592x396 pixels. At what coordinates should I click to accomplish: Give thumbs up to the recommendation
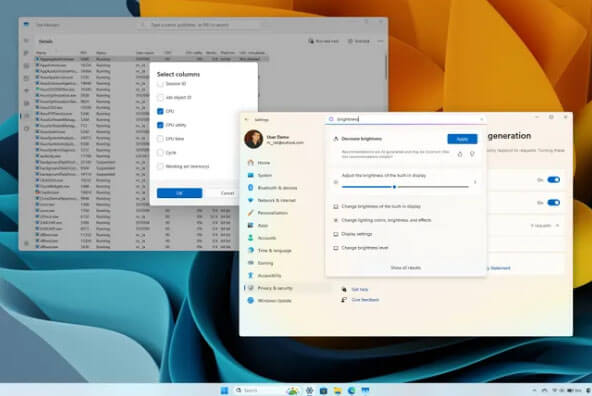(460, 154)
